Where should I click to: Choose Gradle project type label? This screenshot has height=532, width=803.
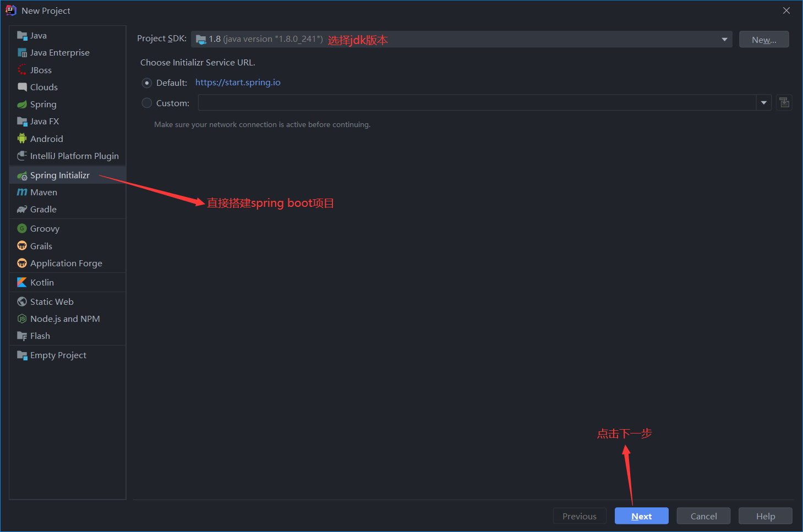tap(43, 210)
